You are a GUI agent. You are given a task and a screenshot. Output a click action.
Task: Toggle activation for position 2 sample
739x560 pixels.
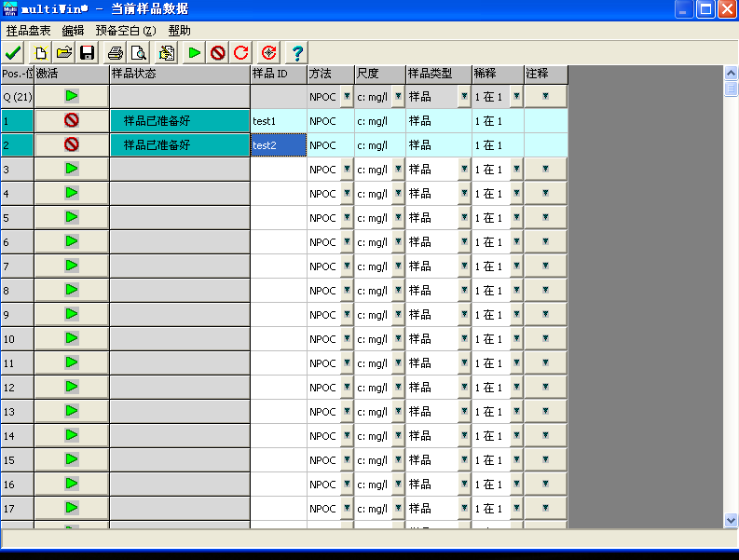click(x=72, y=144)
